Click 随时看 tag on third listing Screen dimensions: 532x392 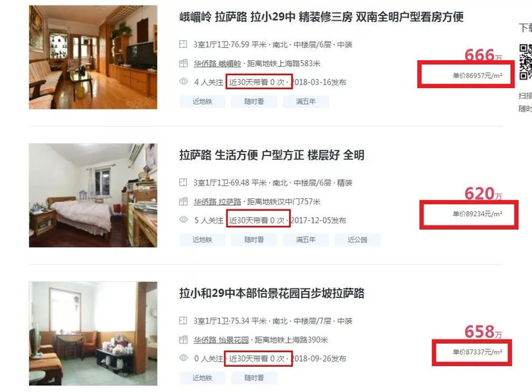point(254,378)
